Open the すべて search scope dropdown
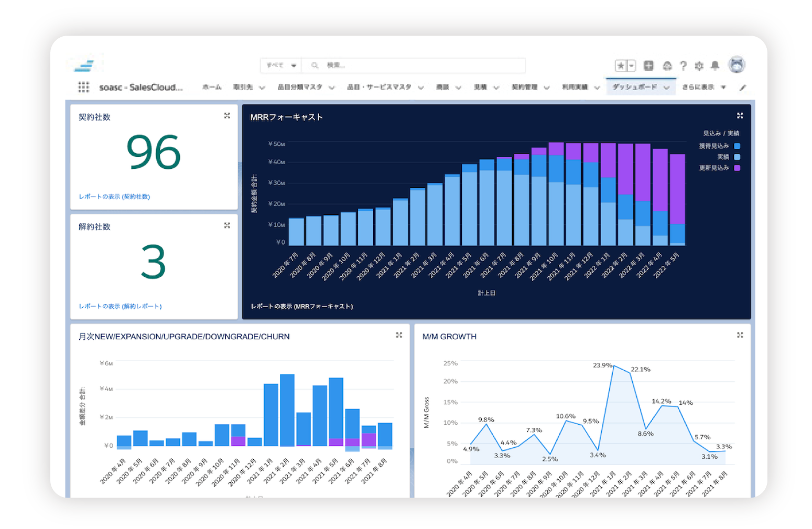Screen dimensions: 812x529 click(281, 66)
